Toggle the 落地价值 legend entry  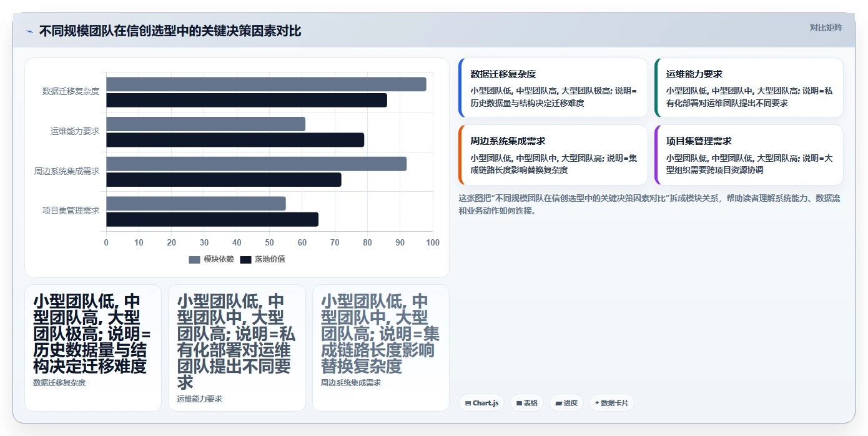(x=262, y=259)
